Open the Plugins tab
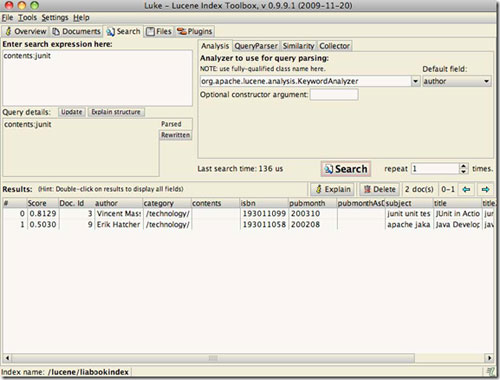Screen dimensions: 500x380 pyautogui.click(x=194, y=31)
